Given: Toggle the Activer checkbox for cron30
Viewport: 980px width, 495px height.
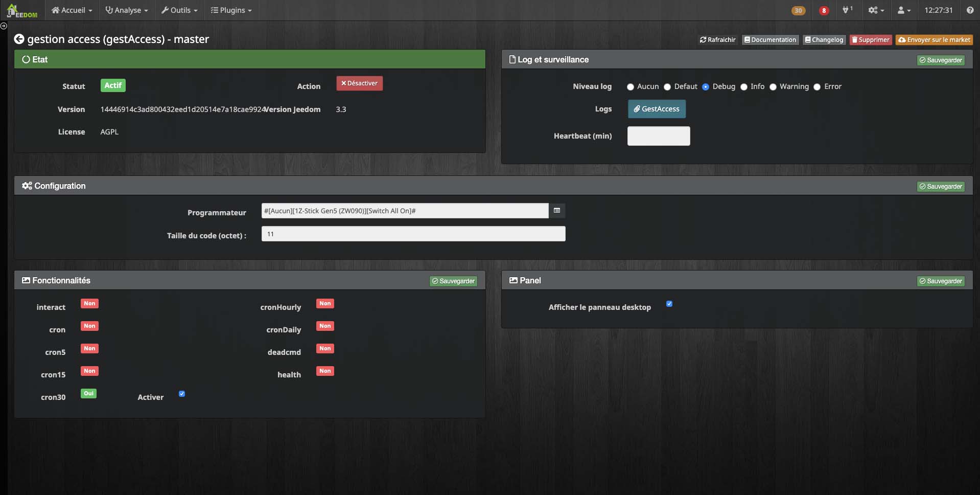Looking at the screenshot, I should 182,394.
